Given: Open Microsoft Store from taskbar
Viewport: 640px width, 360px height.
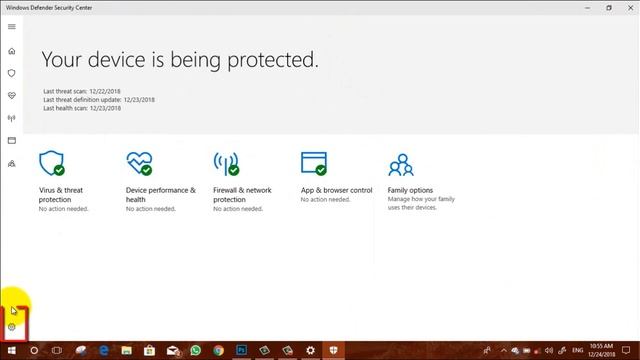Looking at the screenshot, I should tap(149, 351).
